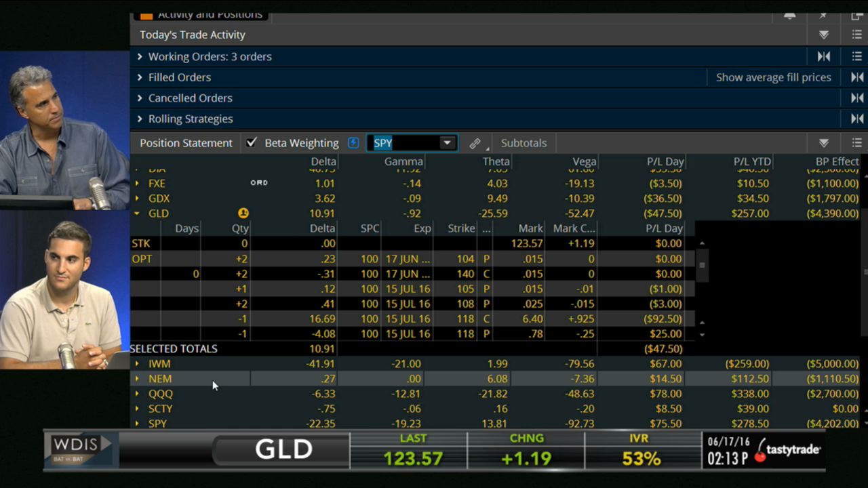Click the Qty header in GLD detail table

pos(240,228)
